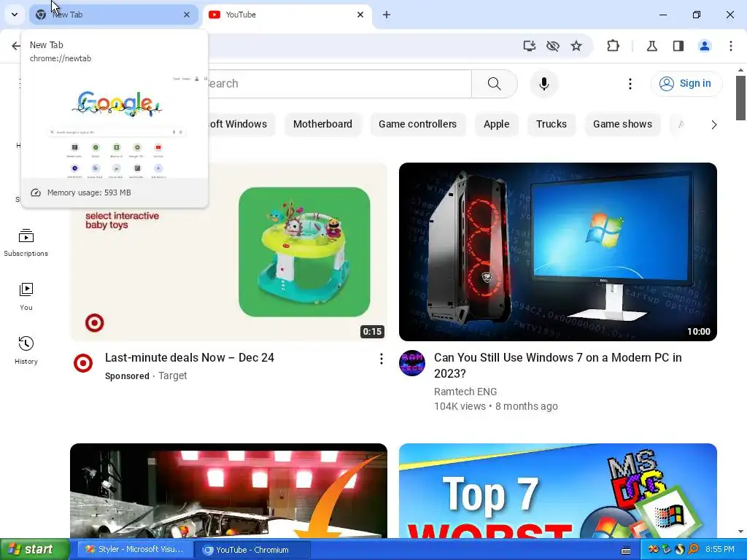Click the Sponsored label

[x=127, y=376]
